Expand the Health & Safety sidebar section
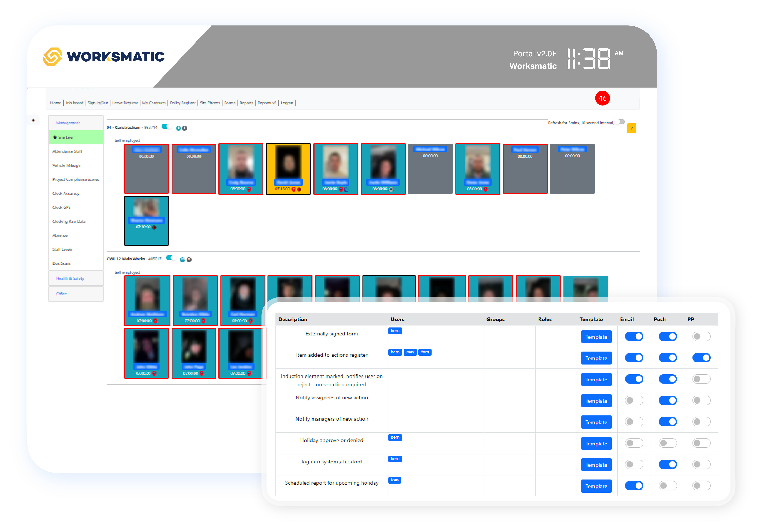The height and width of the screenshot is (532, 757). pos(70,278)
